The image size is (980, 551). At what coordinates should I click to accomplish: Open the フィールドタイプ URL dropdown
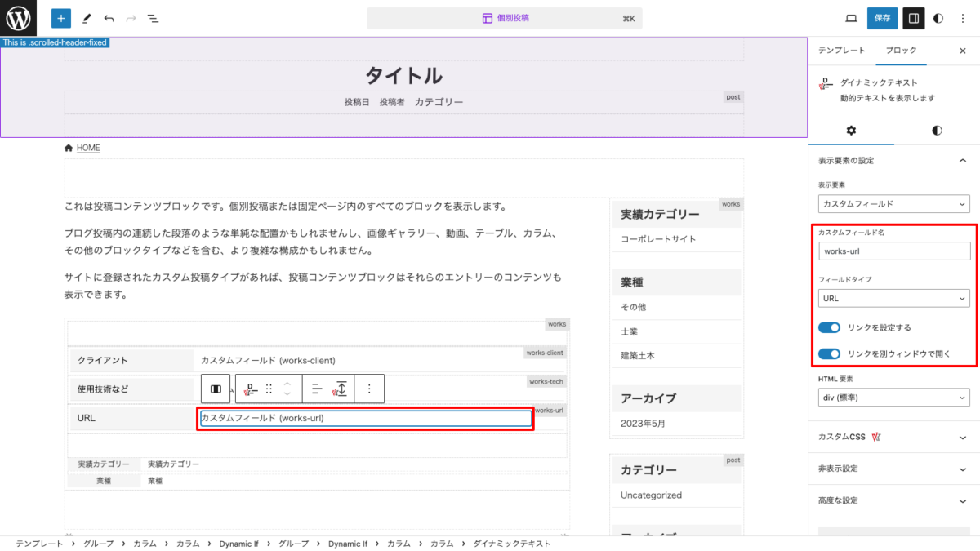[x=894, y=298]
